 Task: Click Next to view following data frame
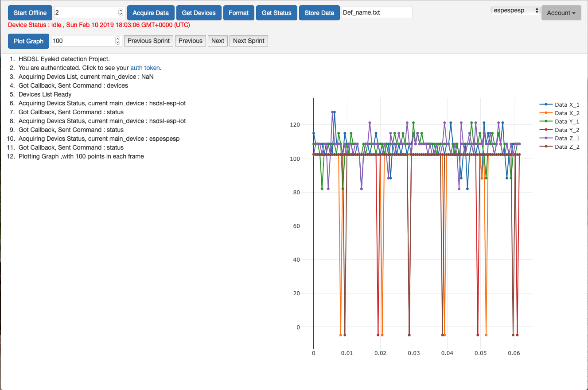(218, 41)
